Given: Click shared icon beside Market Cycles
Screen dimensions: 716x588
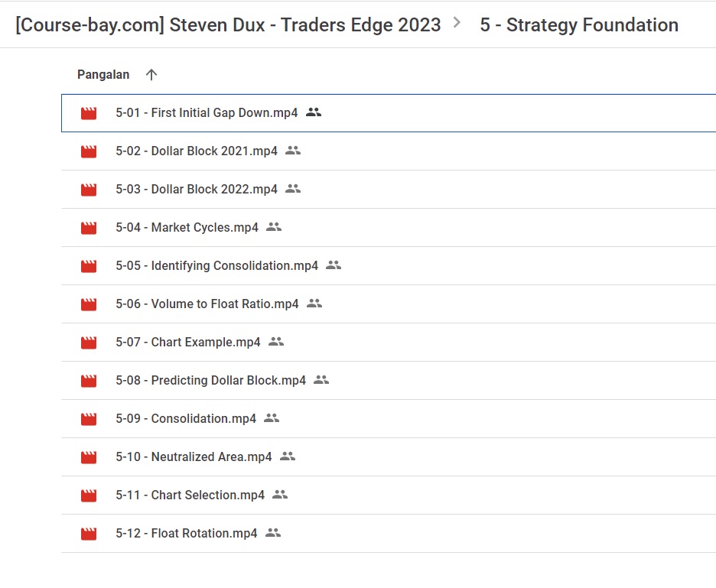Looking at the screenshot, I should coord(274,226).
